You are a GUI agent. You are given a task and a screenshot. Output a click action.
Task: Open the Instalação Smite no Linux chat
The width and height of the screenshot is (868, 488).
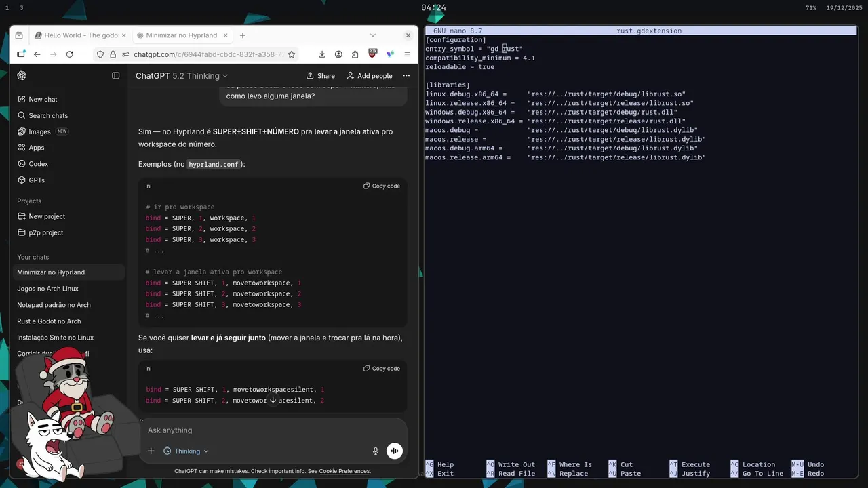[55, 338]
